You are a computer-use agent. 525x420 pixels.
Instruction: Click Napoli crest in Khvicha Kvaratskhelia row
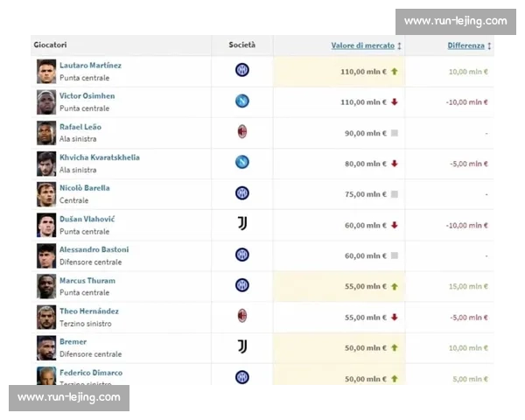tap(242, 163)
